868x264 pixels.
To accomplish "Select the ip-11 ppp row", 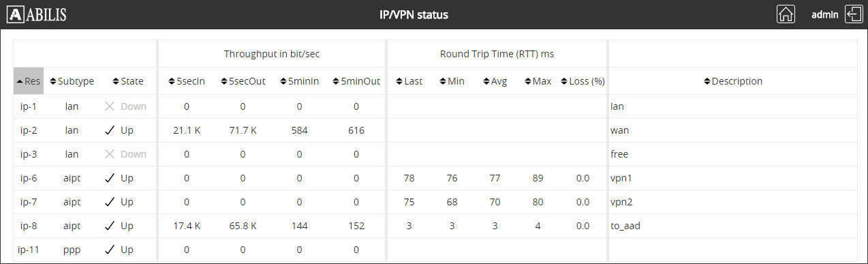I will 435,250.
